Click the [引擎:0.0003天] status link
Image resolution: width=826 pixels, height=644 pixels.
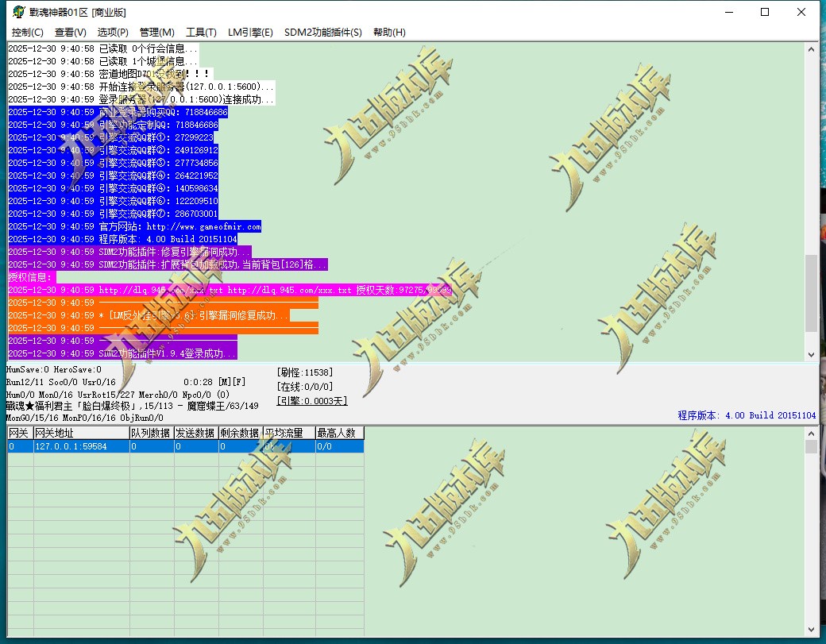pos(312,401)
